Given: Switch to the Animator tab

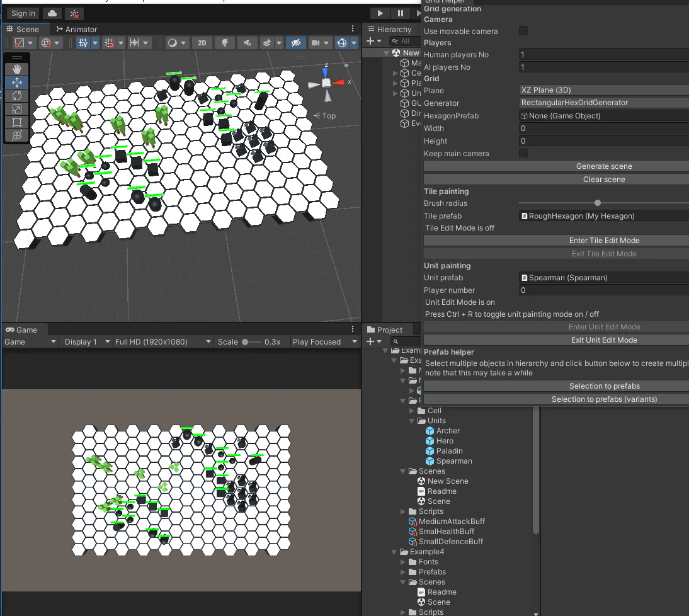Looking at the screenshot, I should click(x=76, y=29).
